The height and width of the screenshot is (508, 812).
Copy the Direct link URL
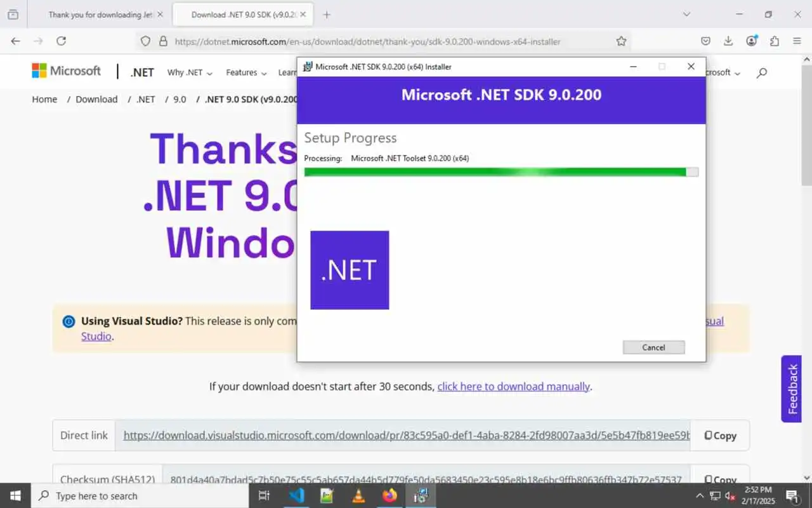[x=720, y=436]
